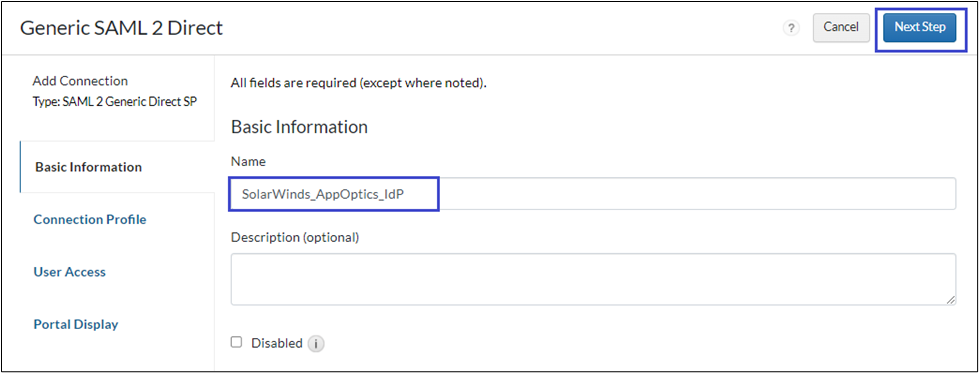The image size is (979, 373).
Task: Click 'All fields are required' note
Action: pyautogui.click(x=358, y=83)
